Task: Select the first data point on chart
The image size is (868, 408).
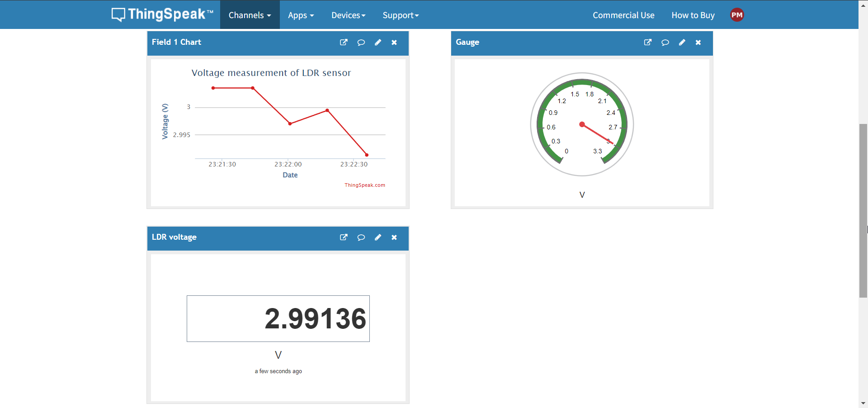Action: tap(213, 88)
